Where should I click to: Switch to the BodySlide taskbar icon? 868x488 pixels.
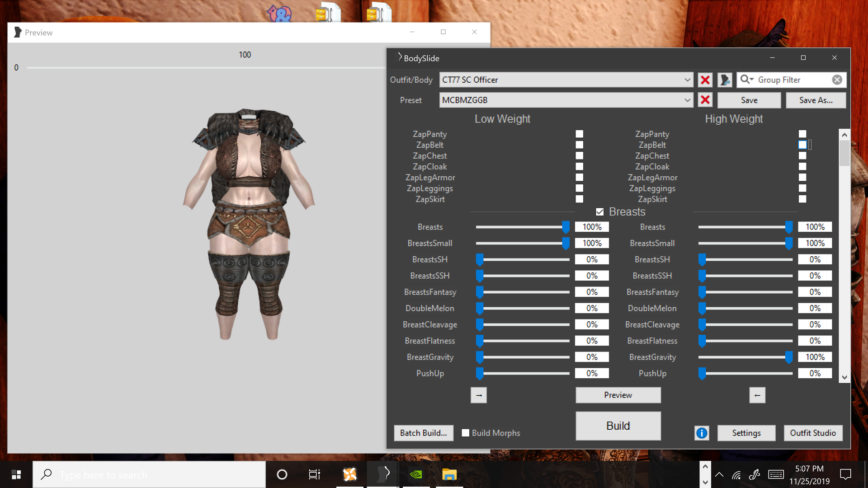tap(383, 474)
